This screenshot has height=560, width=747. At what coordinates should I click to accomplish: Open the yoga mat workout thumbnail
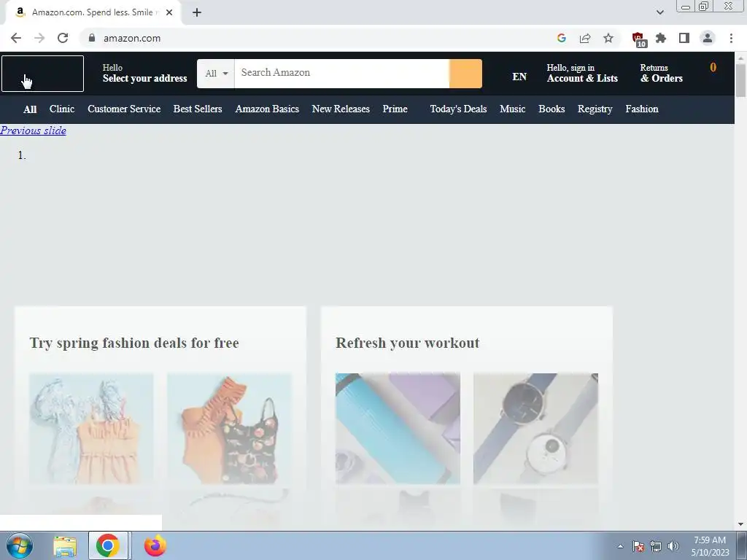coord(398,429)
